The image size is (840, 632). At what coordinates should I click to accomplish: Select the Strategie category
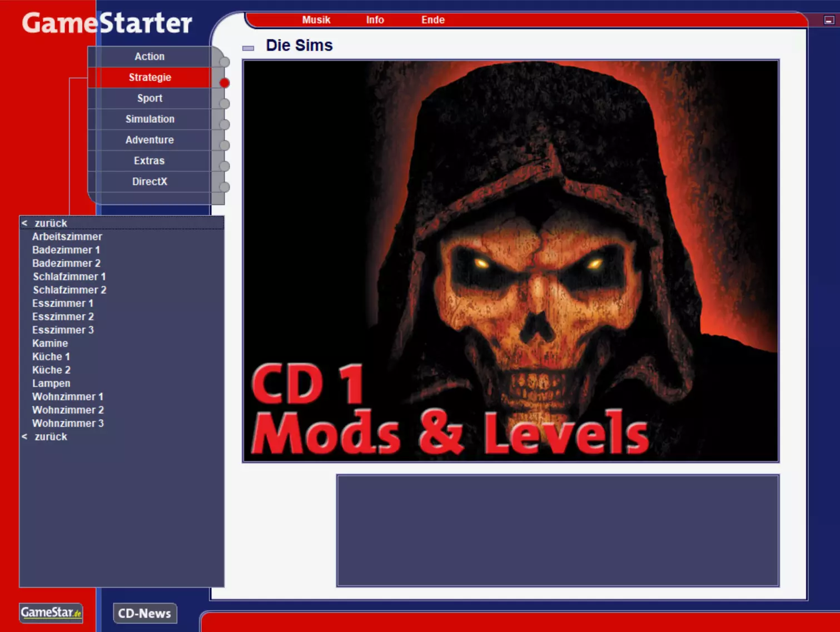[149, 77]
